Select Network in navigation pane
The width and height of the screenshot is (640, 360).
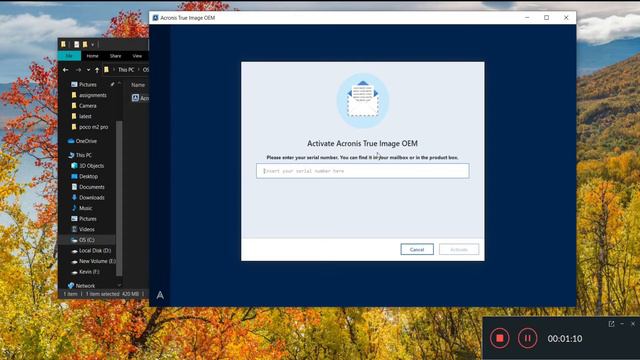85,286
